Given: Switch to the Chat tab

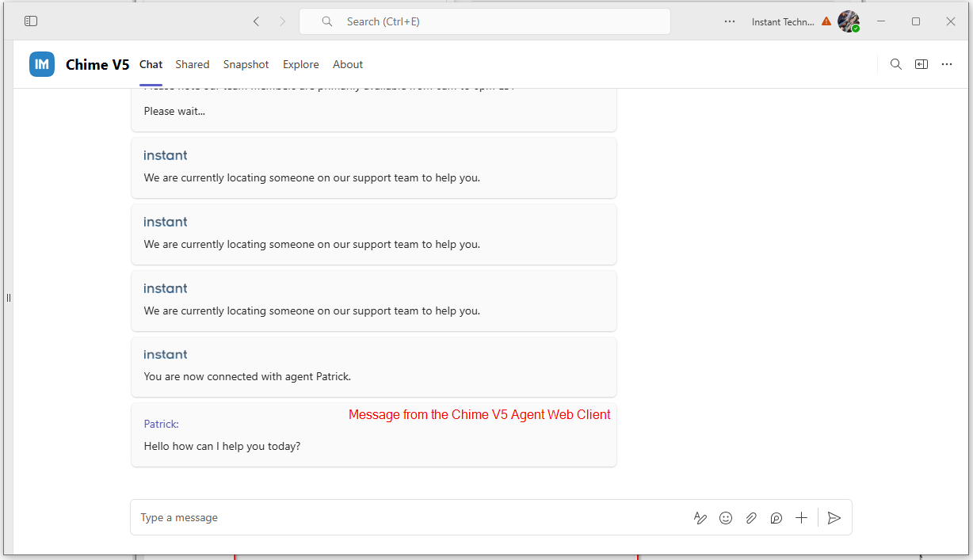Looking at the screenshot, I should (x=151, y=65).
